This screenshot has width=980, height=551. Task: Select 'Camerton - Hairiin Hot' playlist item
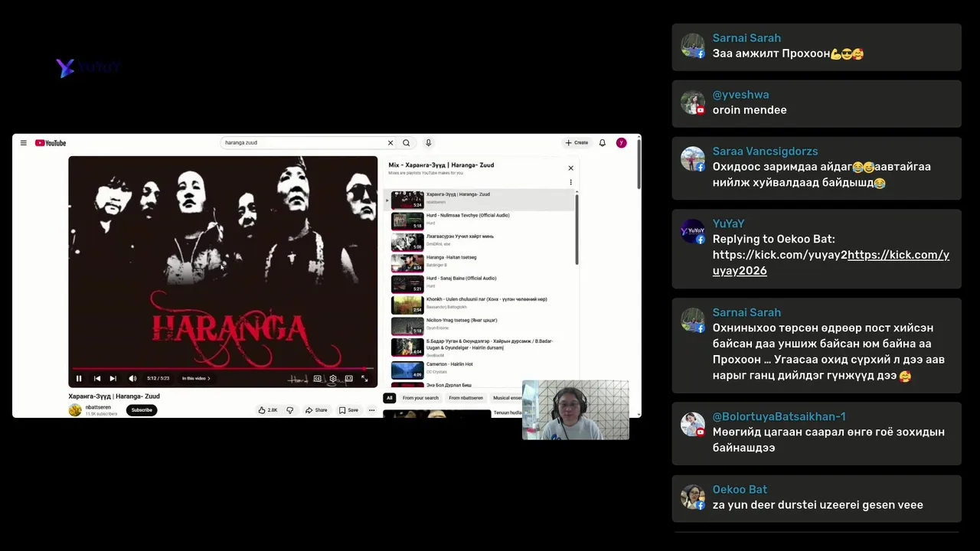(481, 370)
